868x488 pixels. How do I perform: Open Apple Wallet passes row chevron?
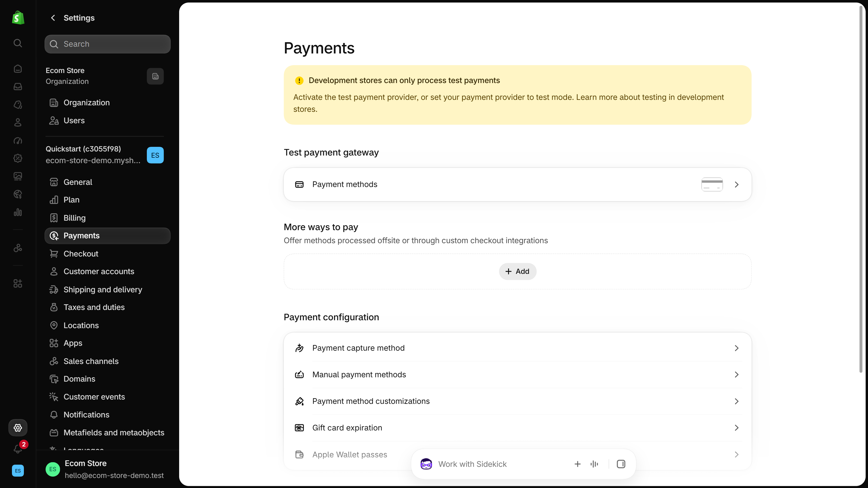[x=737, y=454]
